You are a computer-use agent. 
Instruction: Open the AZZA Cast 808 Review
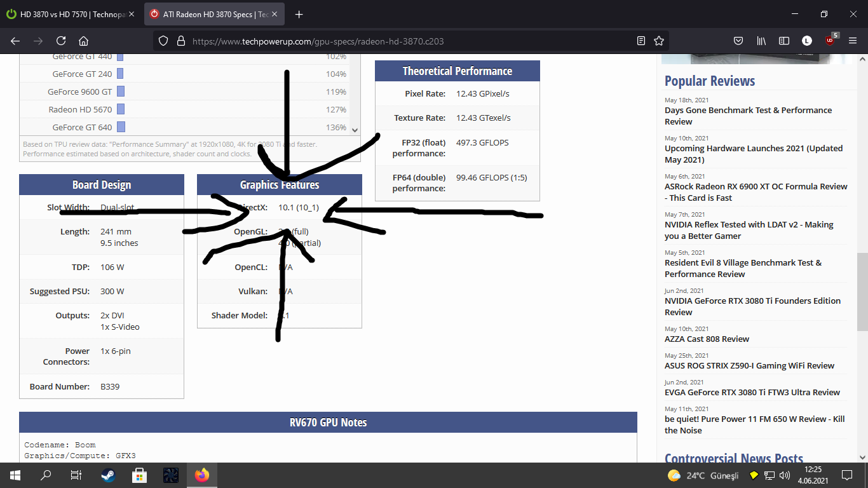click(x=707, y=339)
